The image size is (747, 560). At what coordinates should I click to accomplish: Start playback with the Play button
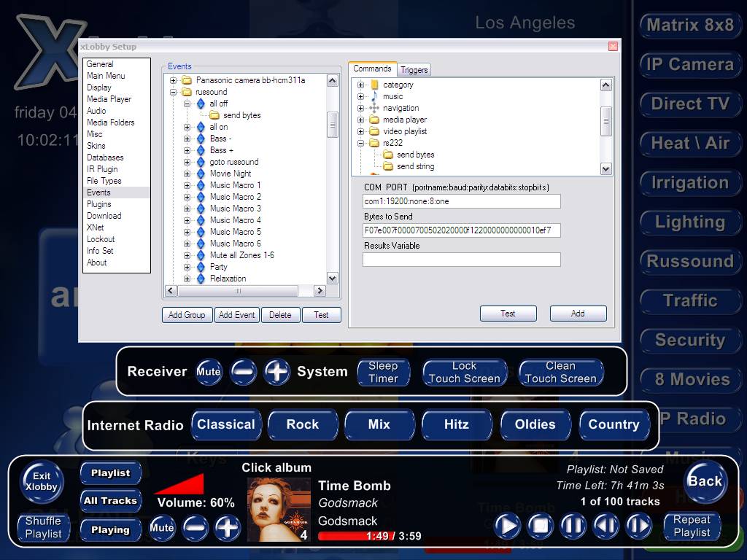coord(508,526)
